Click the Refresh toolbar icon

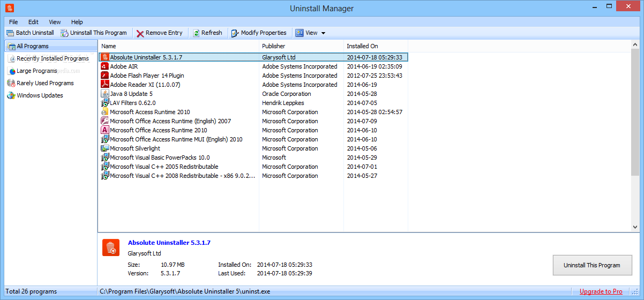(196, 33)
